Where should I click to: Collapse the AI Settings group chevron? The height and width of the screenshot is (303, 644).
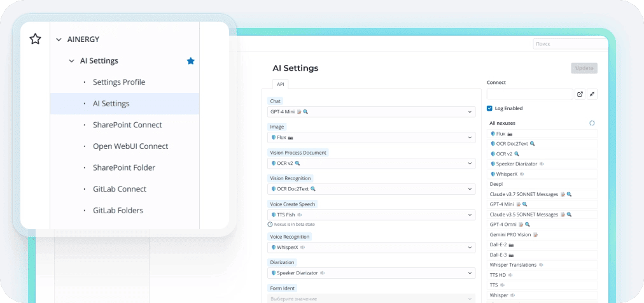point(71,60)
